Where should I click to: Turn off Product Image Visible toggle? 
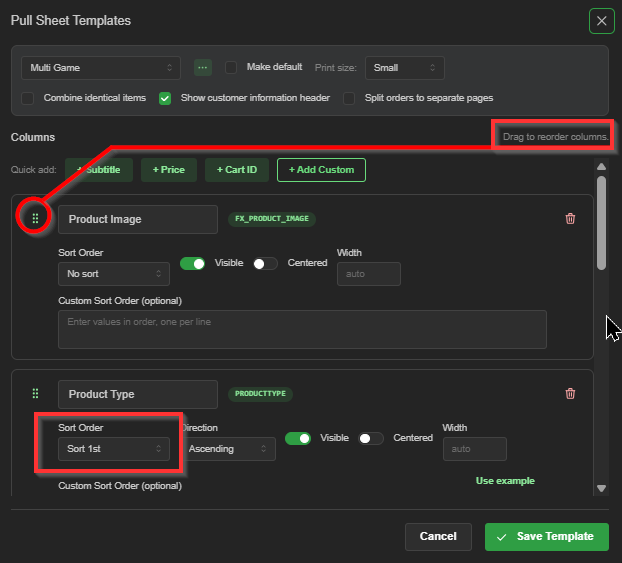click(x=192, y=263)
